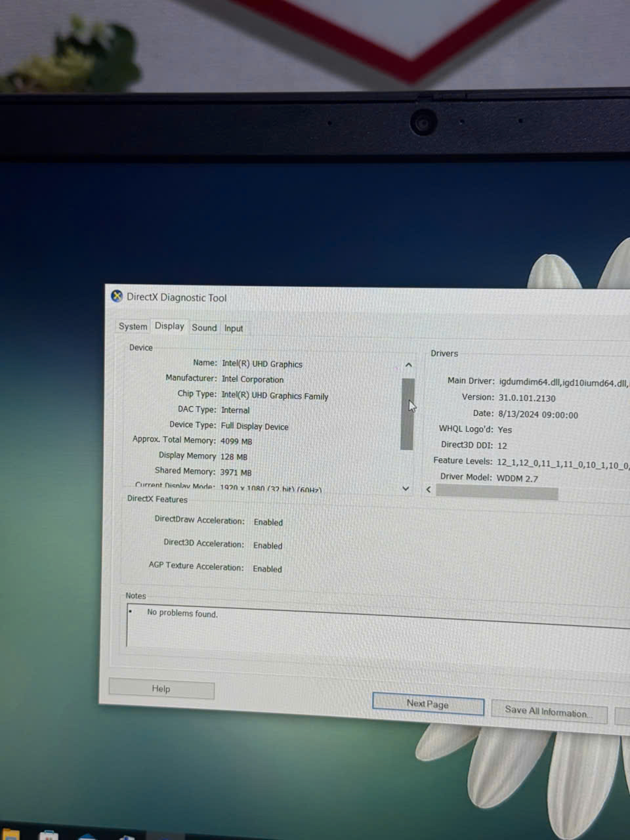Click the 'No problems found.' note

[x=182, y=613]
